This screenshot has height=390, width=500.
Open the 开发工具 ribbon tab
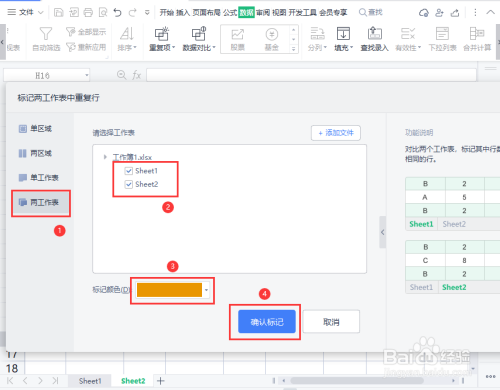302,13
